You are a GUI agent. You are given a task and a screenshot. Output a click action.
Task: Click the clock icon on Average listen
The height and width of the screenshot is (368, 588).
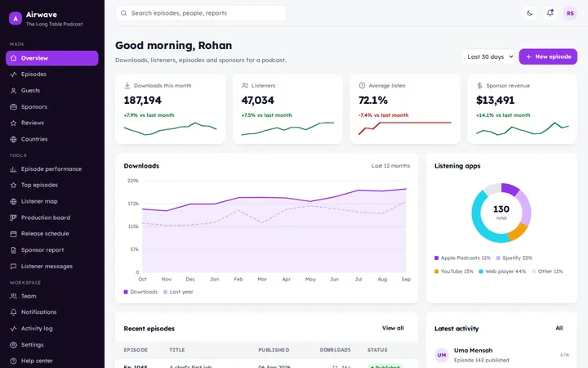362,86
